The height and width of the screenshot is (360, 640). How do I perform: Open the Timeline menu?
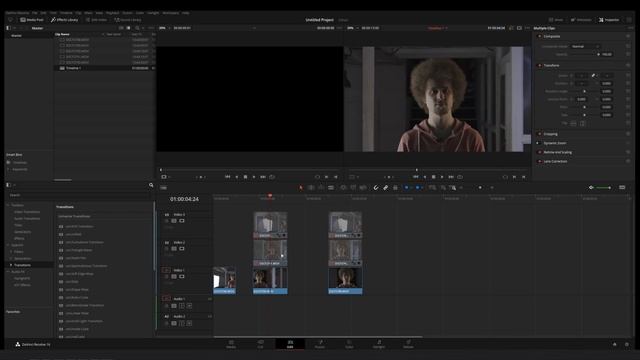[66, 13]
